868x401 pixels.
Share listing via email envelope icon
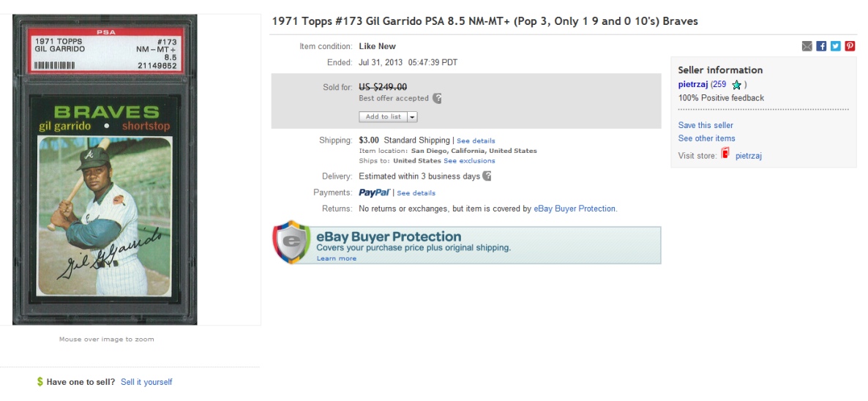807,46
